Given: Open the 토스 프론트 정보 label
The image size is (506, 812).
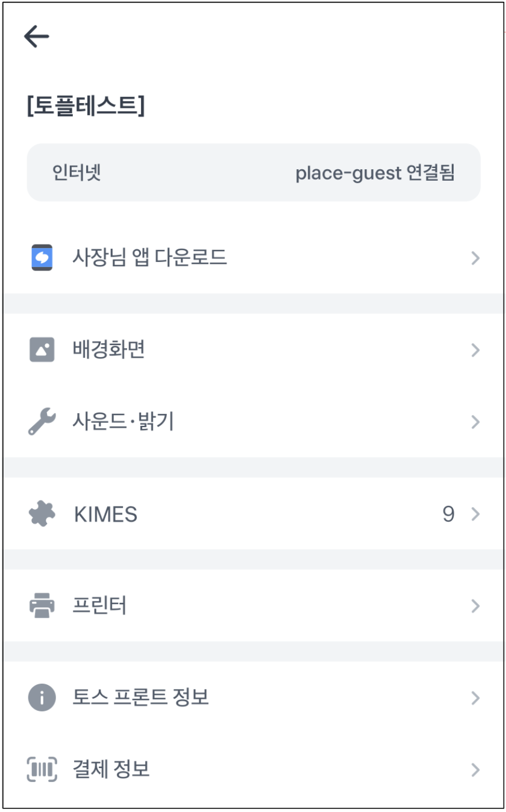Looking at the screenshot, I should [140, 698].
